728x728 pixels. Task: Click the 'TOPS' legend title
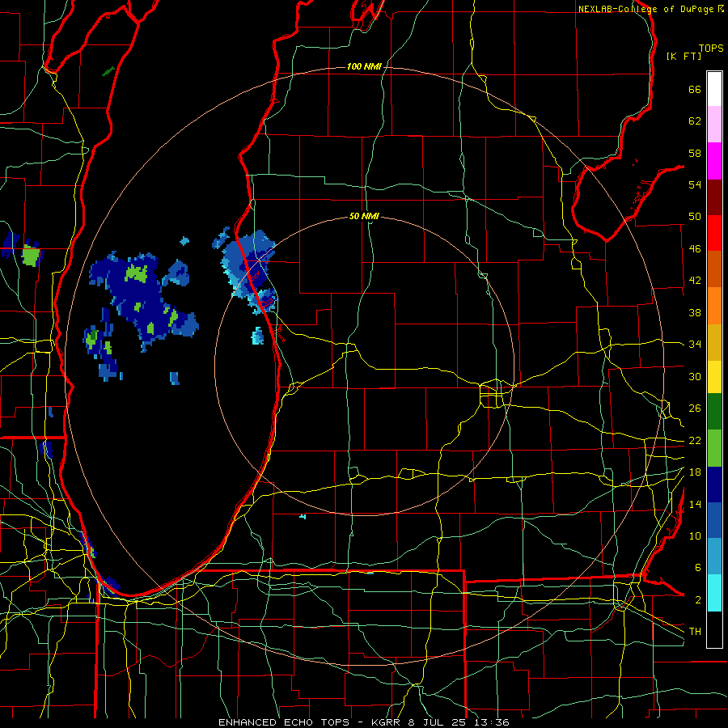tap(711, 49)
